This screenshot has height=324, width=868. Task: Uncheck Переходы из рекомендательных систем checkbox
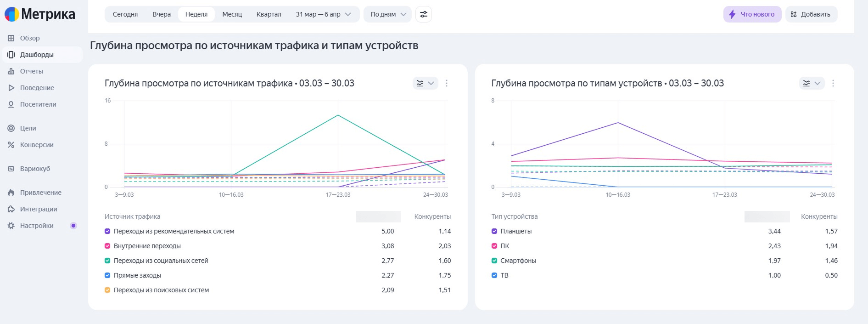[107, 231]
